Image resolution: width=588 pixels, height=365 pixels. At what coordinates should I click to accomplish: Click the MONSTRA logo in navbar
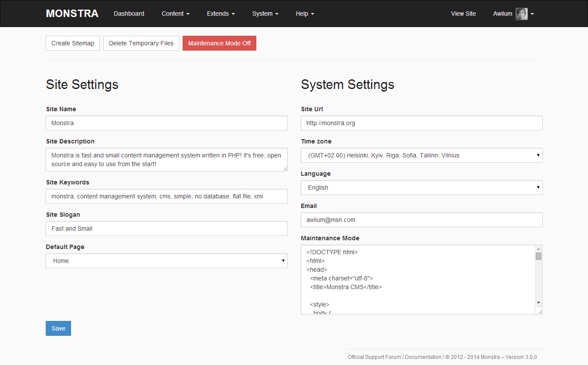click(72, 14)
